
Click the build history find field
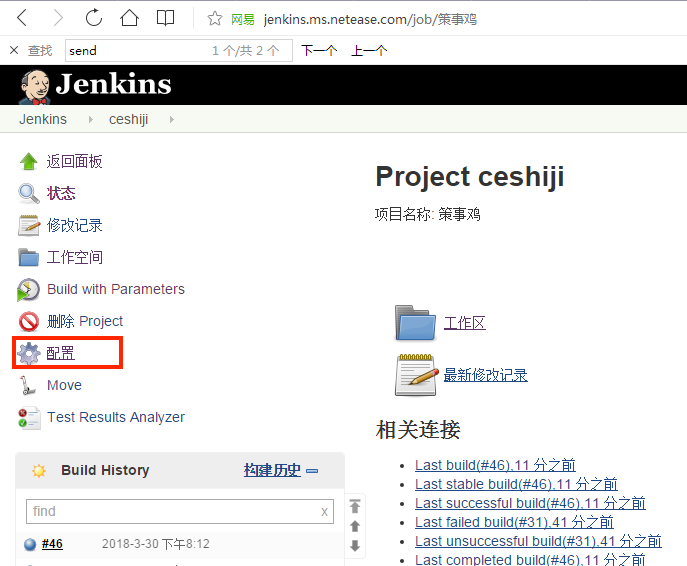pos(180,511)
